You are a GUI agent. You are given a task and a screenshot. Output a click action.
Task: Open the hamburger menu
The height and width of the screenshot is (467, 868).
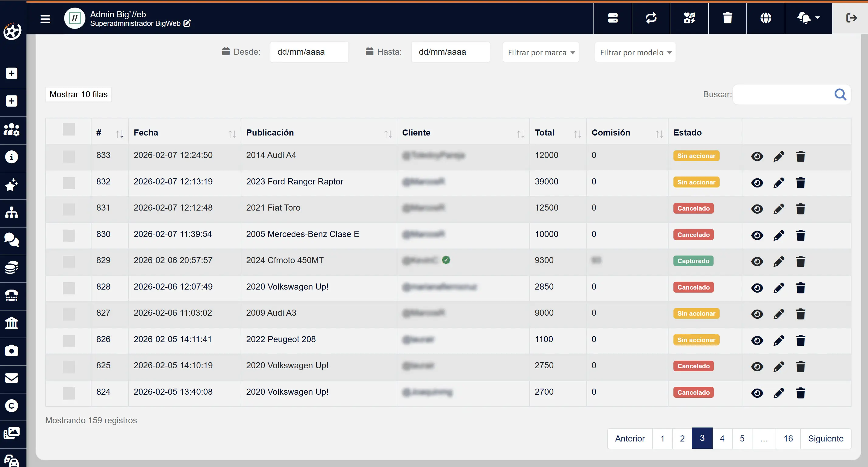click(x=45, y=19)
